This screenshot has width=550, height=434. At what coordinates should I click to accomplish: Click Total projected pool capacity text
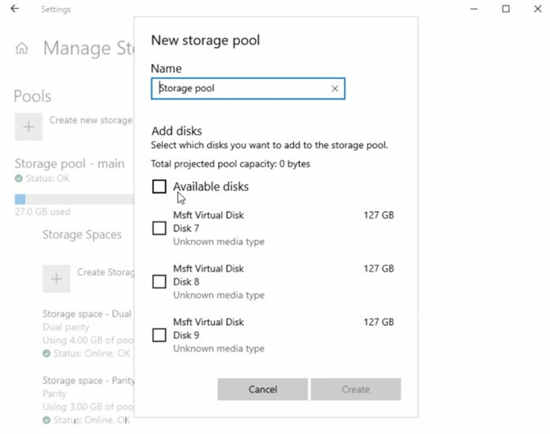(x=230, y=164)
